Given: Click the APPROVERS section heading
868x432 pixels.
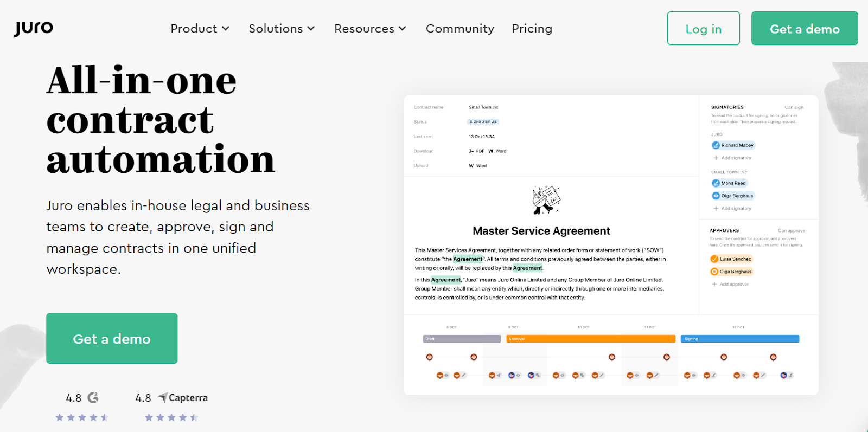Looking at the screenshot, I should 724,230.
